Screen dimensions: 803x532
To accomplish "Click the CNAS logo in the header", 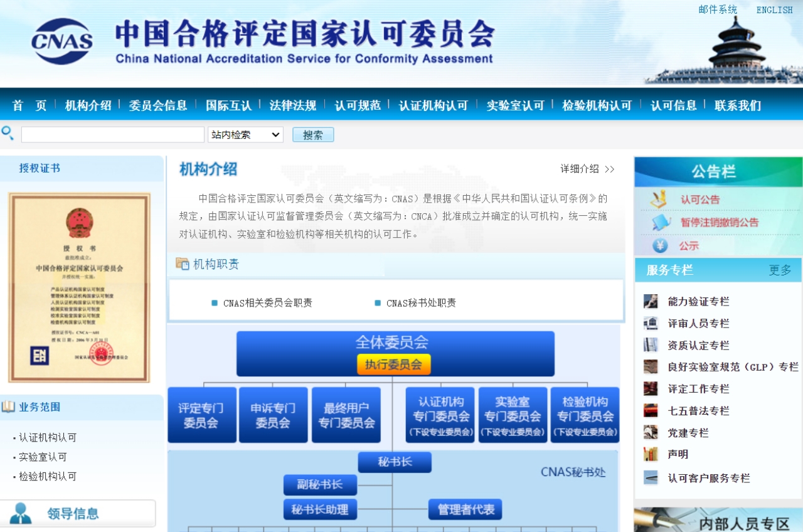I will [62, 41].
